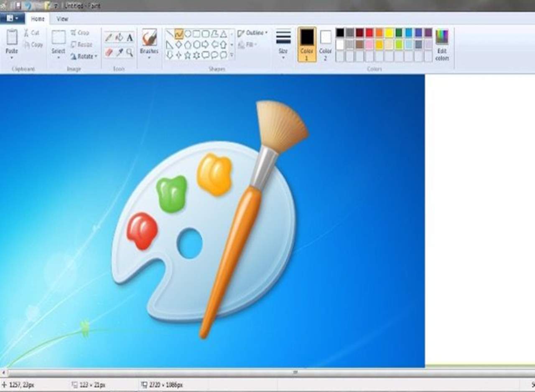Click the Paste button

pos(12,41)
